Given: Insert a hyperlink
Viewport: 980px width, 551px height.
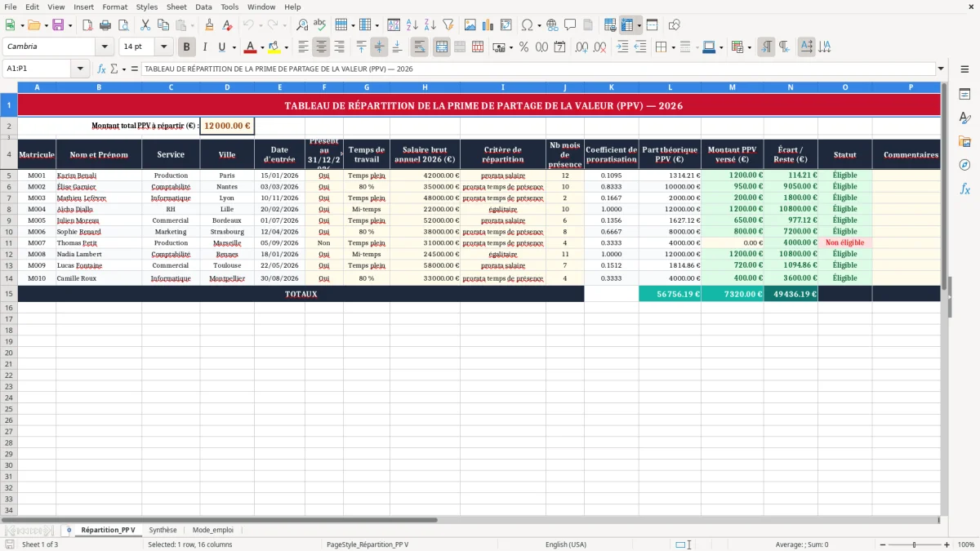Looking at the screenshot, I should click(x=552, y=25).
